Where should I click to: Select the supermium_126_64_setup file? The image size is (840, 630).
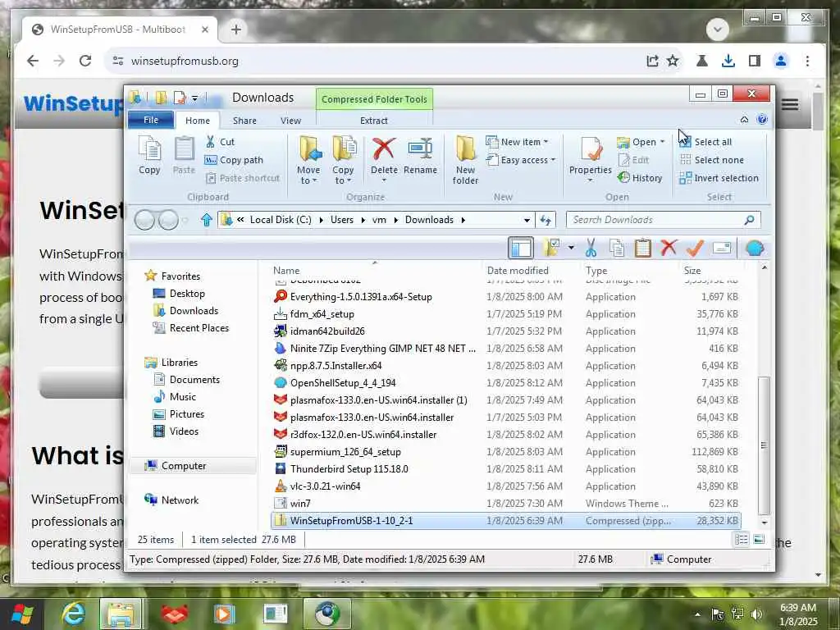pyautogui.click(x=345, y=452)
